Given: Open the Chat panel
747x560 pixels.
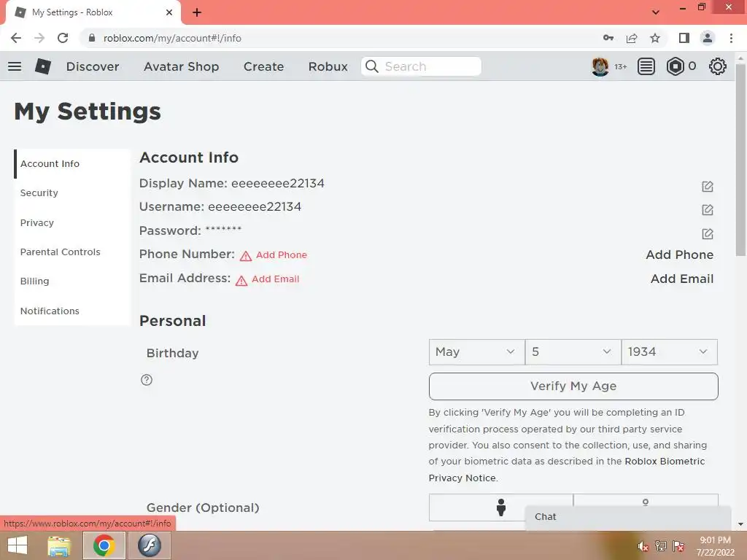Looking at the screenshot, I should tap(628, 517).
